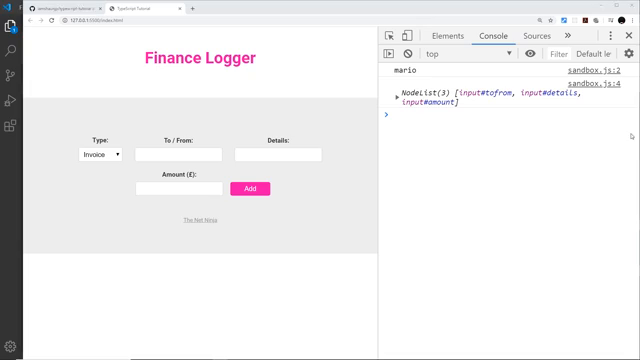Focus the Details input field
640x360 pixels.
click(278, 155)
